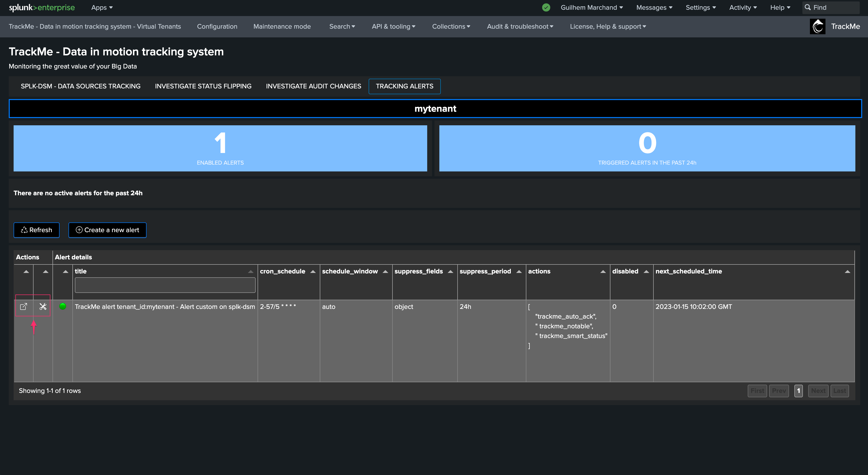The image size is (868, 475).
Task: Expand the API & tooling menu
Action: click(x=393, y=26)
